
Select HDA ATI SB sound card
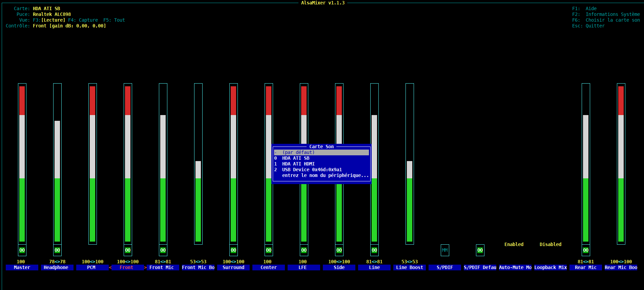coord(295,158)
